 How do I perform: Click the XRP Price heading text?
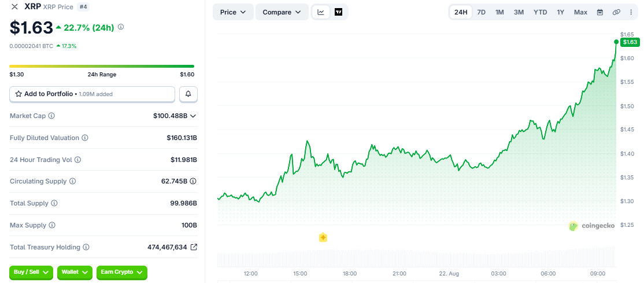click(58, 7)
